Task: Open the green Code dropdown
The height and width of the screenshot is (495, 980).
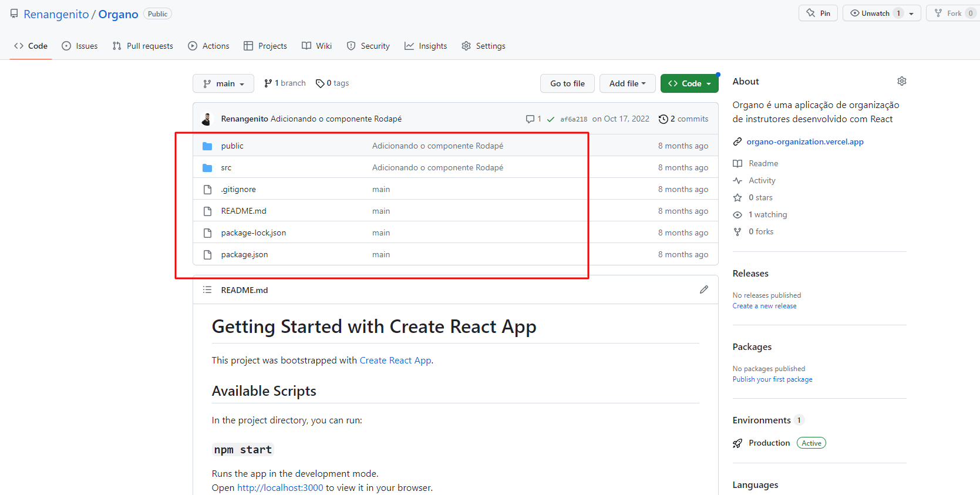Action: tap(689, 83)
